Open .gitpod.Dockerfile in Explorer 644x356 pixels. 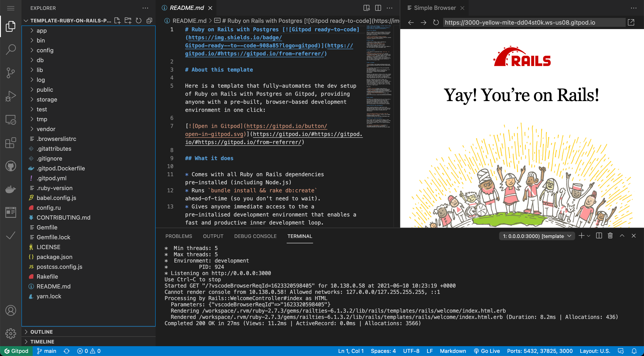[x=89, y=169]
